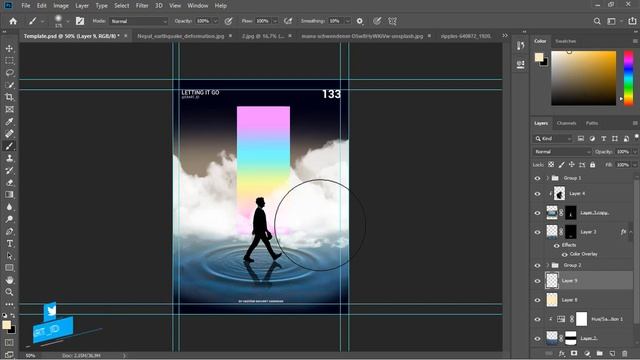
Task: Select the Pen tool
Action: pos(9,231)
